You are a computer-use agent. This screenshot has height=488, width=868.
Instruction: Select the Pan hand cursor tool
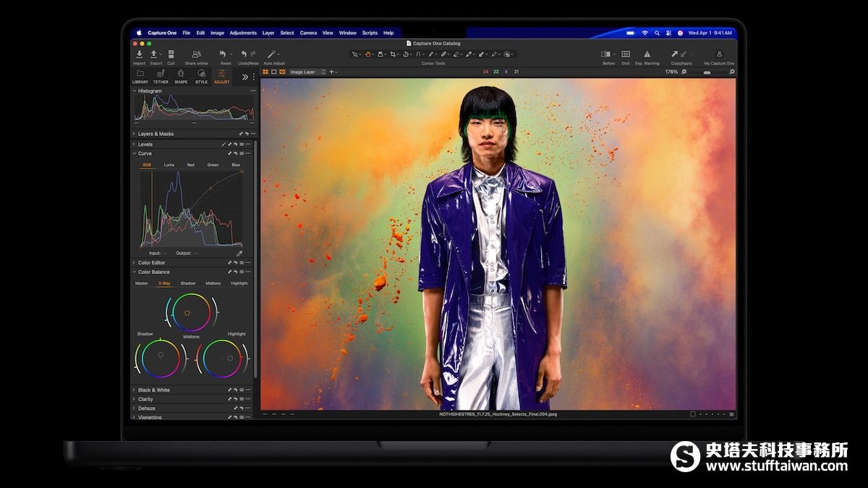(368, 54)
